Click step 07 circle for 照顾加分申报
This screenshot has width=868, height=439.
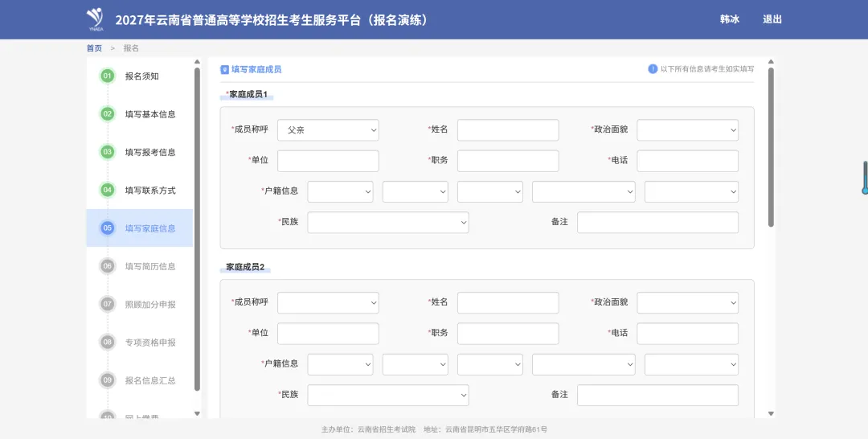108,304
